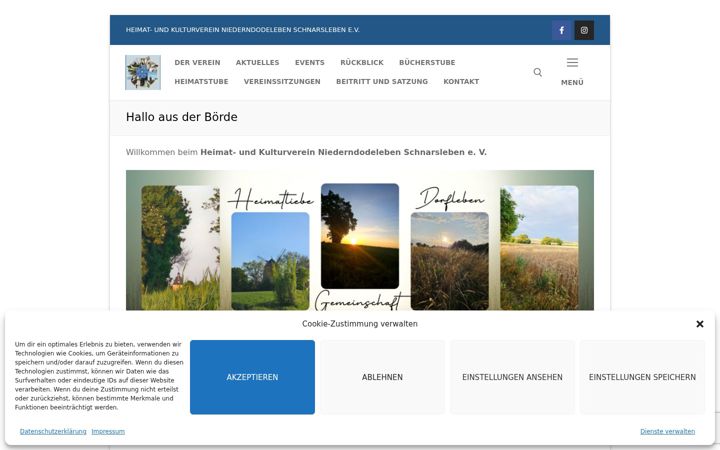720x450 pixels.
Task: Open the Bücherstube page
Action: point(427,62)
